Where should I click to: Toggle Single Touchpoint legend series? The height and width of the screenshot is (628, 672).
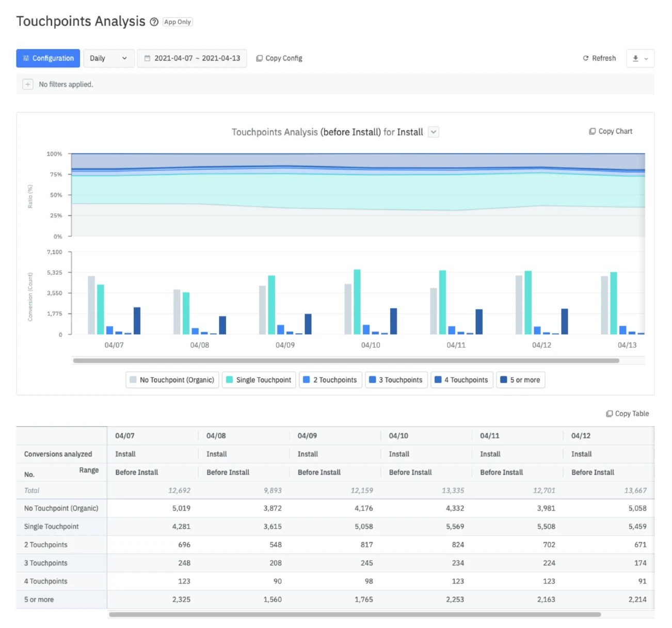259,380
